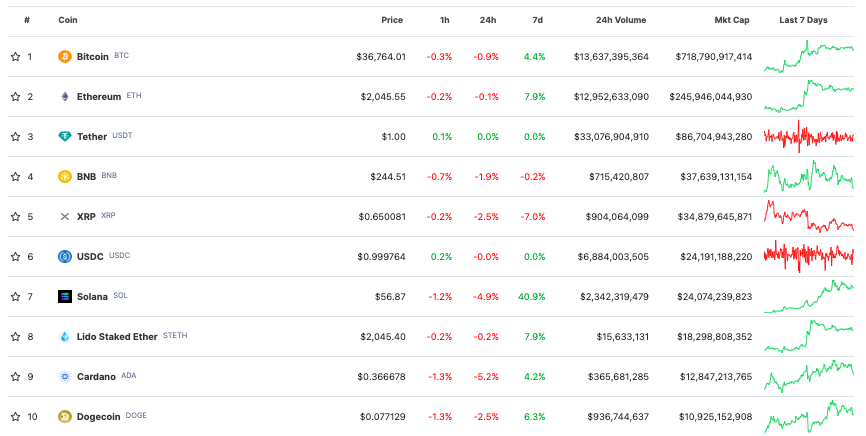866x436 pixels.
Task: Sort table by Price column header
Action: pos(392,20)
